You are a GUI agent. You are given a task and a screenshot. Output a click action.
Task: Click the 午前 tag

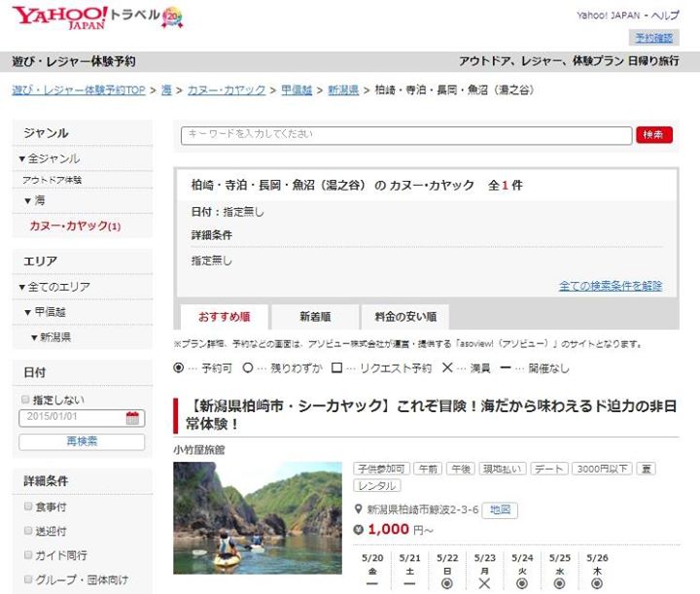pos(428,469)
